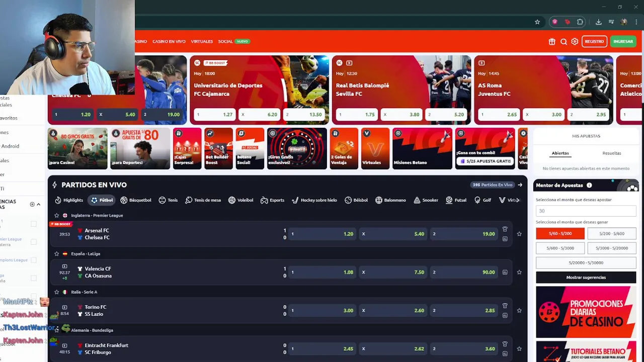Viewport: 644px width, 362px height.
Task: Click the bet amount input field showing 30
Action: (x=586, y=211)
